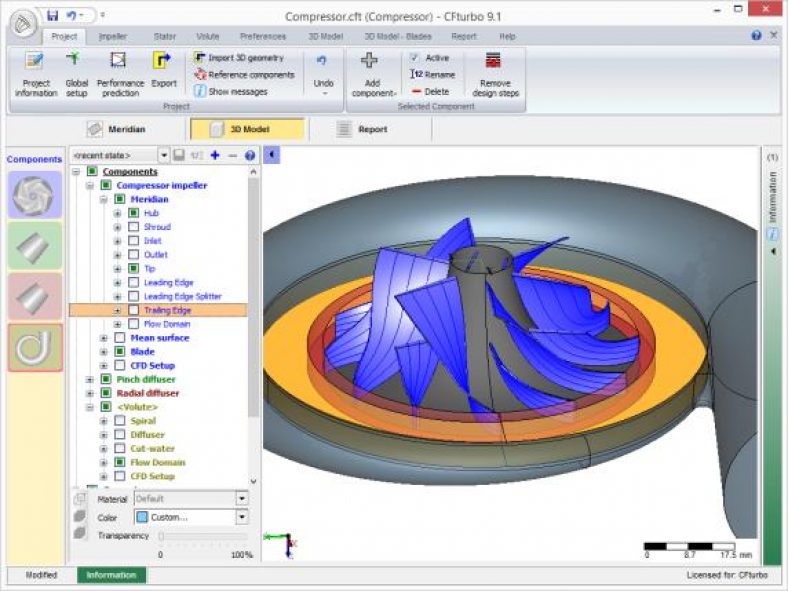
Task: Open the Impeller ribbon tab
Action: click(113, 36)
